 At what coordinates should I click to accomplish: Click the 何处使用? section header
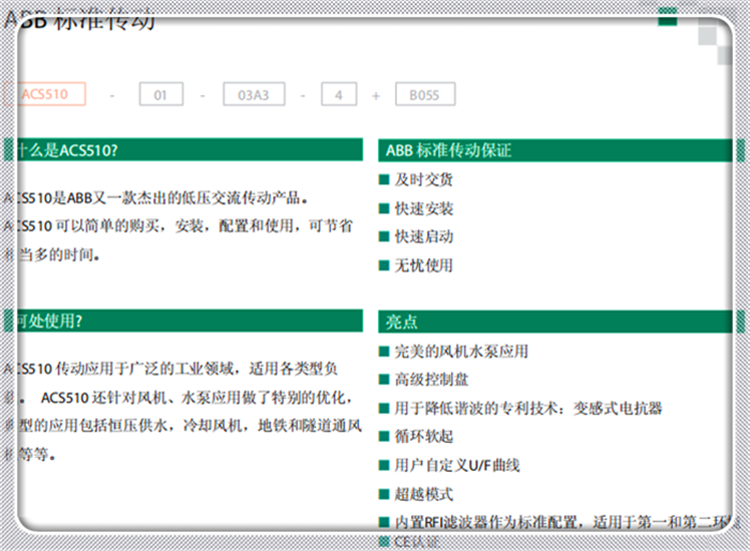click(x=183, y=321)
